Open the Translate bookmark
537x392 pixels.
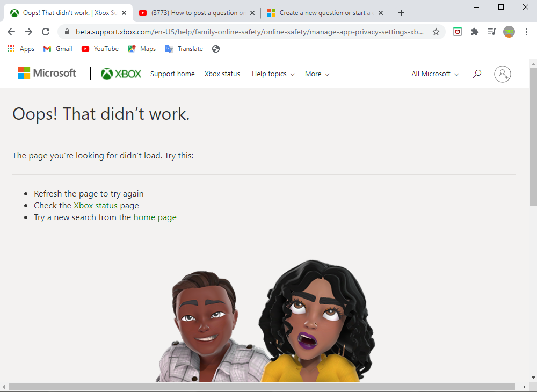(184, 49)
